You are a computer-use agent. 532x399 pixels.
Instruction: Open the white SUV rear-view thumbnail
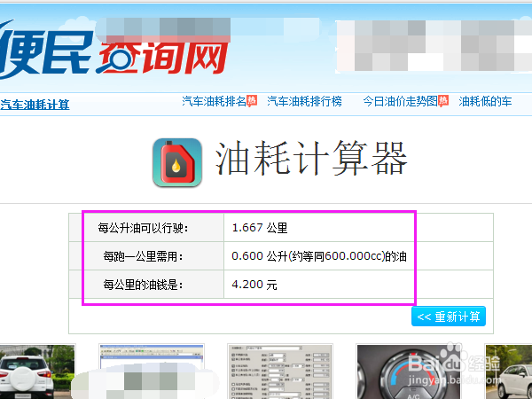[37, 372]
